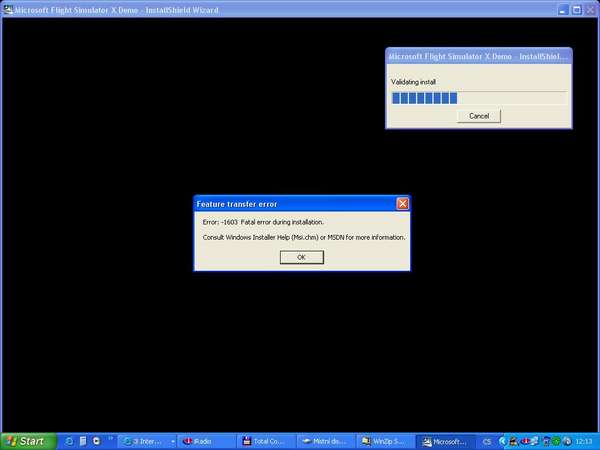Click InstallShield Wizard title bar icon
Image resolution: width=600 pixels, height=450 pixels.
(x=8, y=10)
